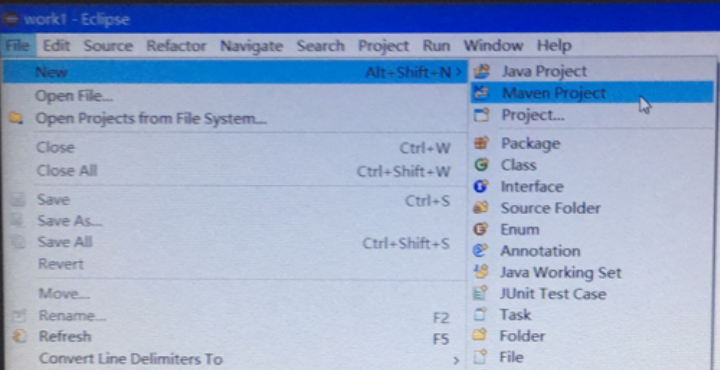Click the File icon in New submenu

(480, 357)
